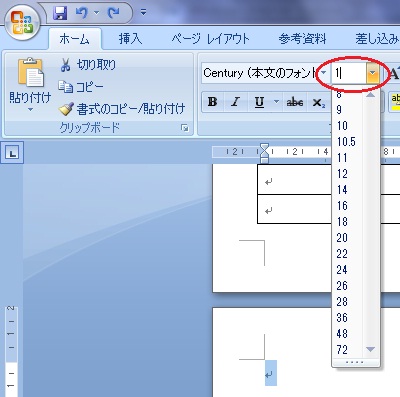This screenshot has height=397, width=400.
Task: Open the 挿入 tab
Action: 130,39
